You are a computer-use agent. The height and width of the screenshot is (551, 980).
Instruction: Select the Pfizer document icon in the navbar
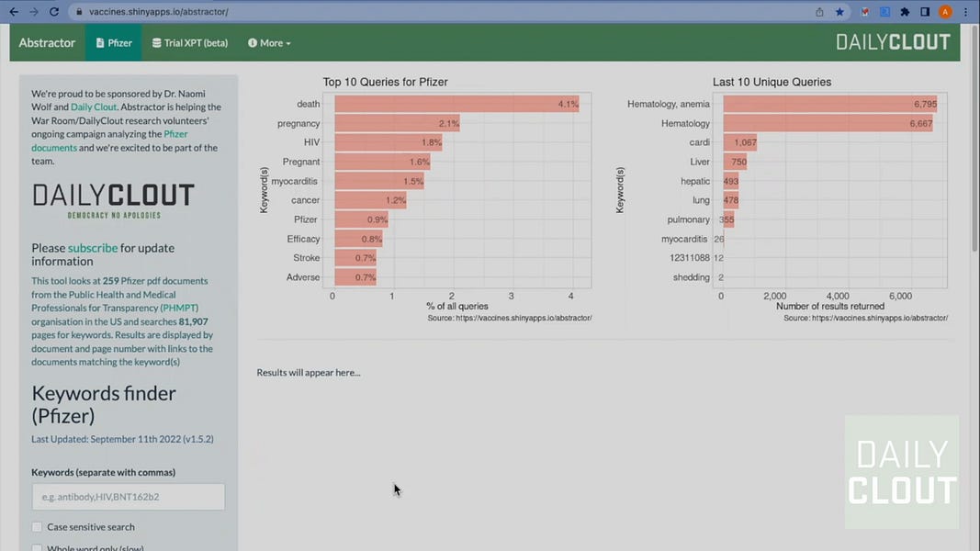point(100,42)
